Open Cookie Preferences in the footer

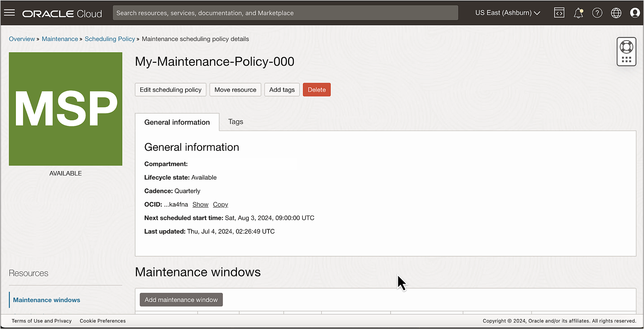(102, 321)
